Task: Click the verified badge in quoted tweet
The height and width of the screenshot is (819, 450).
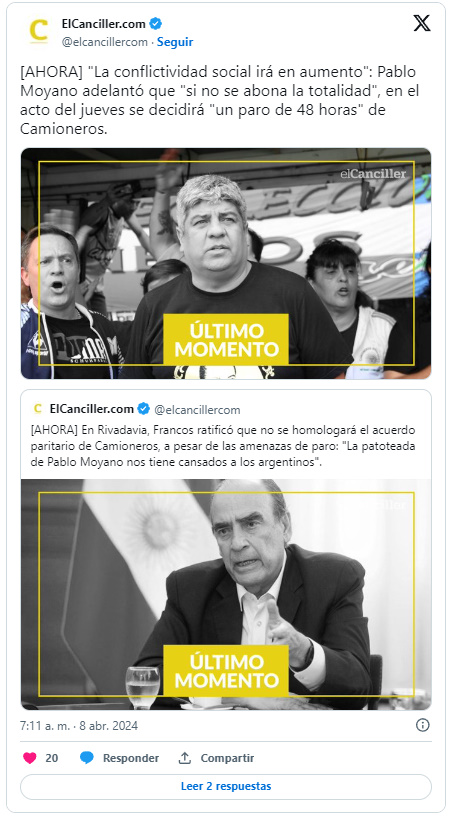Action: coord(144,408)
